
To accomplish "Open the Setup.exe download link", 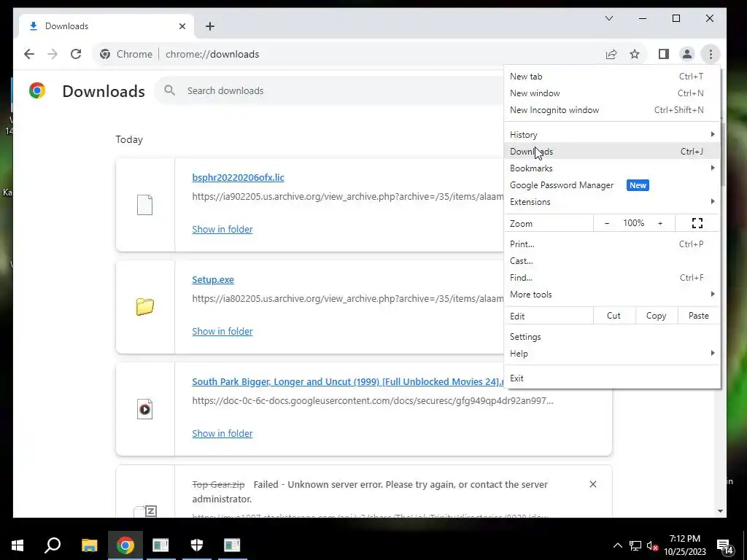I will pyautogui.click(x=213, y=279).
